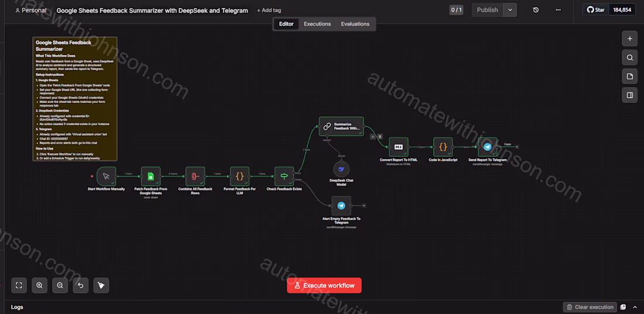Select the Send Report To Telegram node
This screenshot has width=644, height=314.
click(488, 147)
